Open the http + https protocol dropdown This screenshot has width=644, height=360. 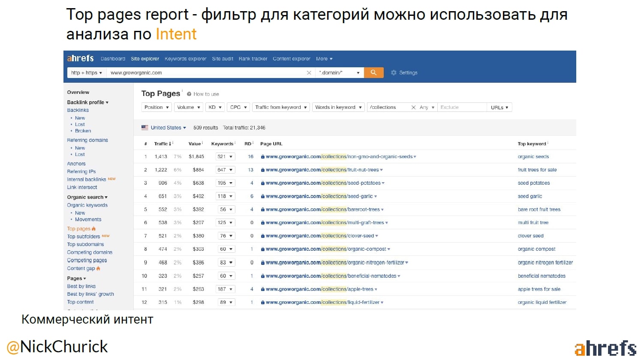pyautogui.click(x=87, y=73)
